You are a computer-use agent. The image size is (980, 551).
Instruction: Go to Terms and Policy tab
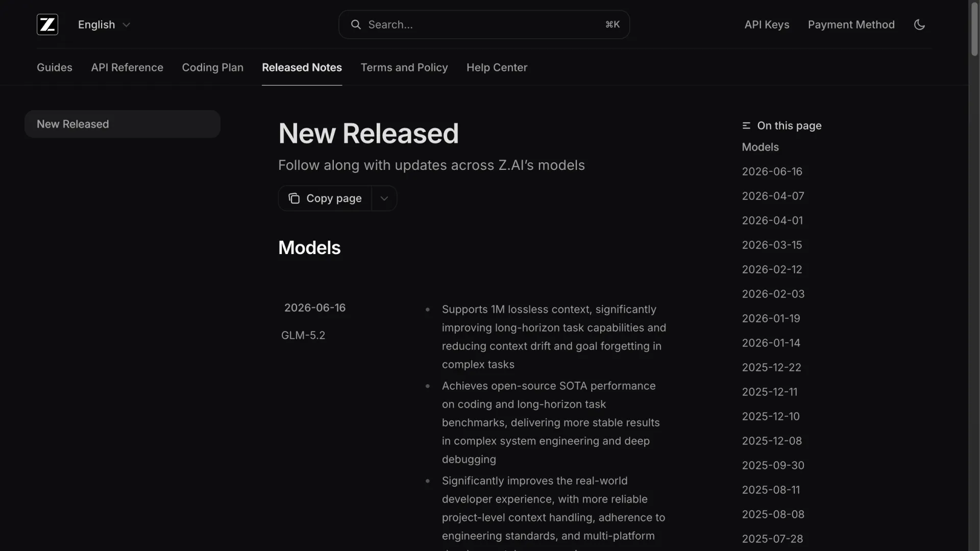[404, 67]
